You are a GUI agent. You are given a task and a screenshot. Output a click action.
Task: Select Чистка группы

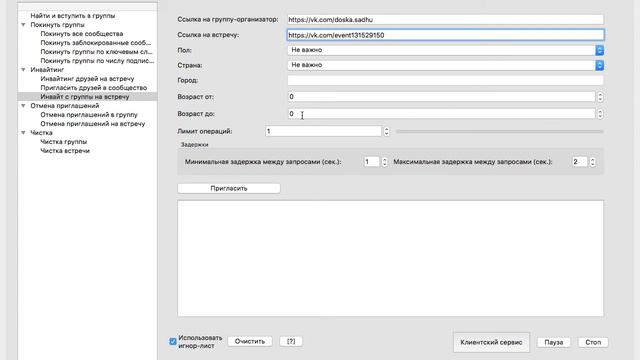[64, 142]
